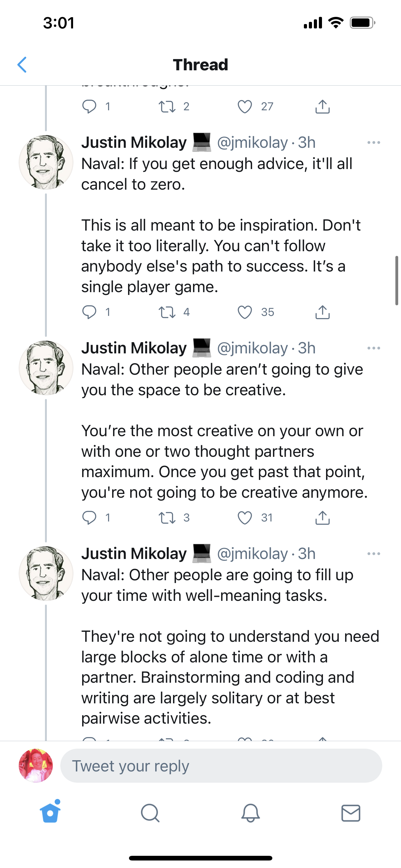Tap the @jmikolay handle on the first tweet

[253, 143]
